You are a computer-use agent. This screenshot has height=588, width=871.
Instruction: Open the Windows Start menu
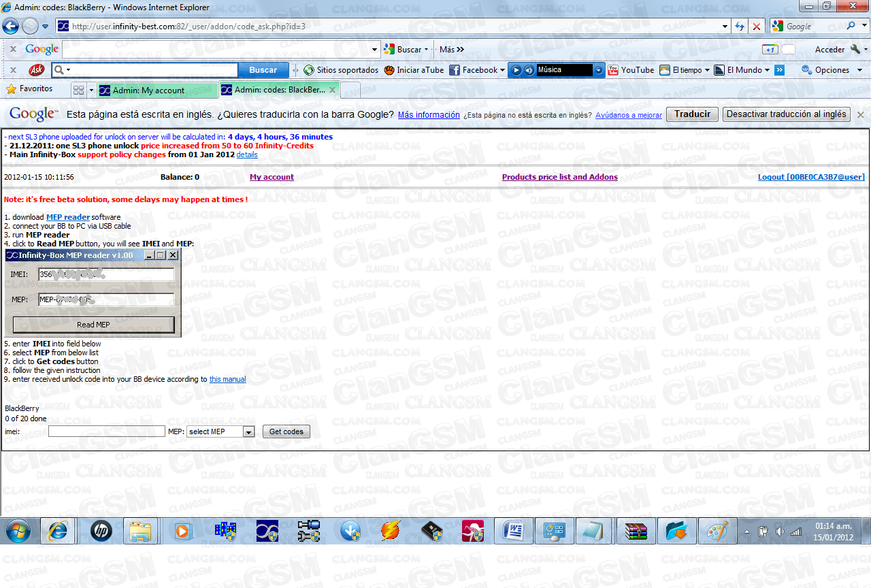click(17, 531)
